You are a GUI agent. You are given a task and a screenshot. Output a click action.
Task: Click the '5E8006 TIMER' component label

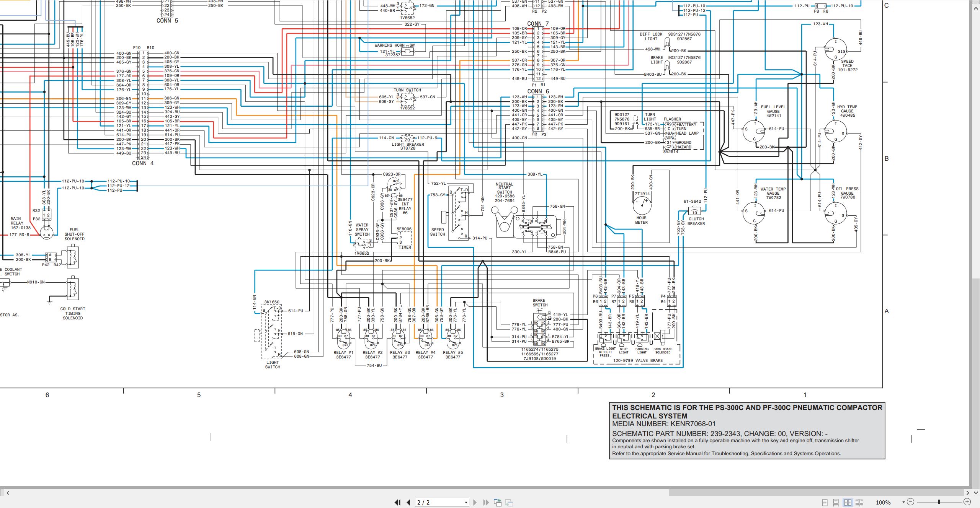404,238
